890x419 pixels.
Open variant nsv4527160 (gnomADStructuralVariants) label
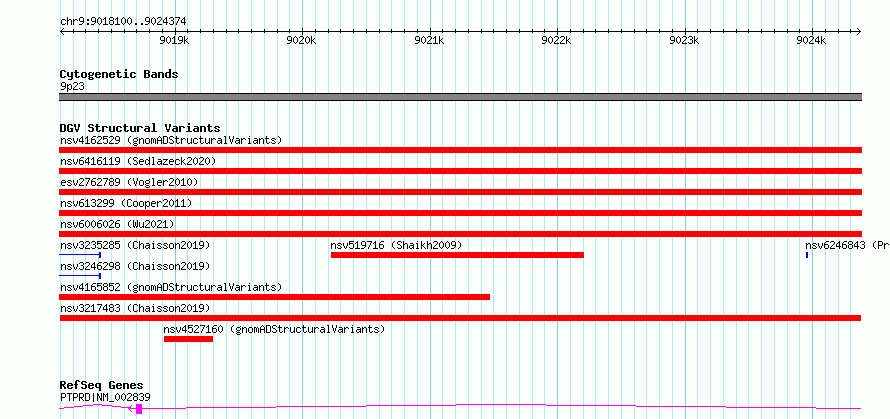274,329
